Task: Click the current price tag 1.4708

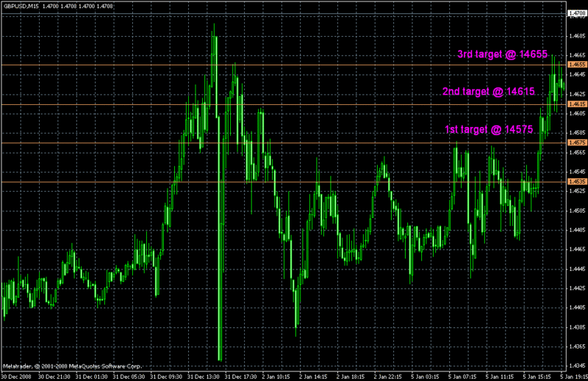Action: point(577,13)
